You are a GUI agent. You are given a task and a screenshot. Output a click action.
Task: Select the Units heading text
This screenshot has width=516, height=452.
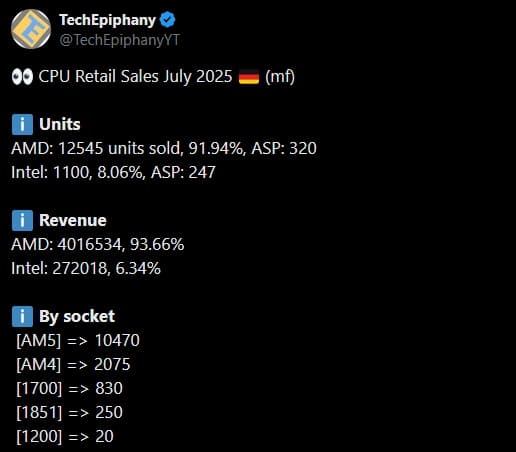pos(60,124)
